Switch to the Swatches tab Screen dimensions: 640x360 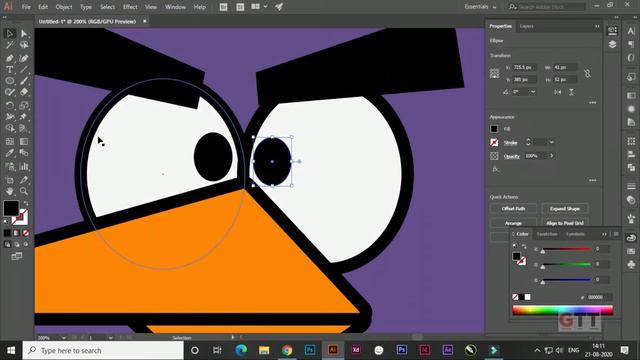(547, 234)
